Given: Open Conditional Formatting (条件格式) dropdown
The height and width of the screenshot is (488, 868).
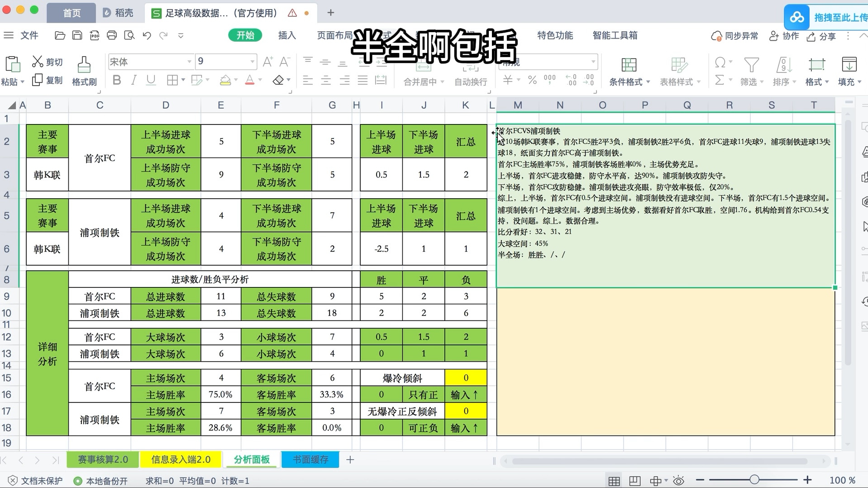Looking at the screenshot, I should click(x=629, y=72).
